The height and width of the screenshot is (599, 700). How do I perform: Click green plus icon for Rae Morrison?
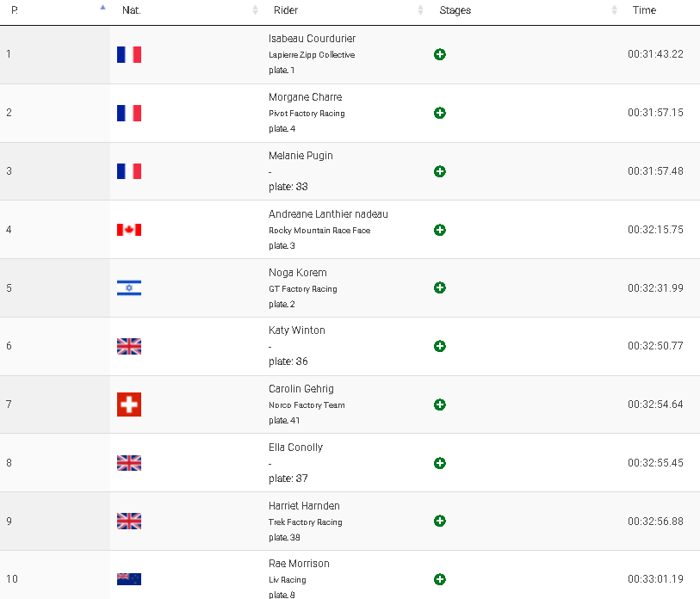click(x=440, y=579)
